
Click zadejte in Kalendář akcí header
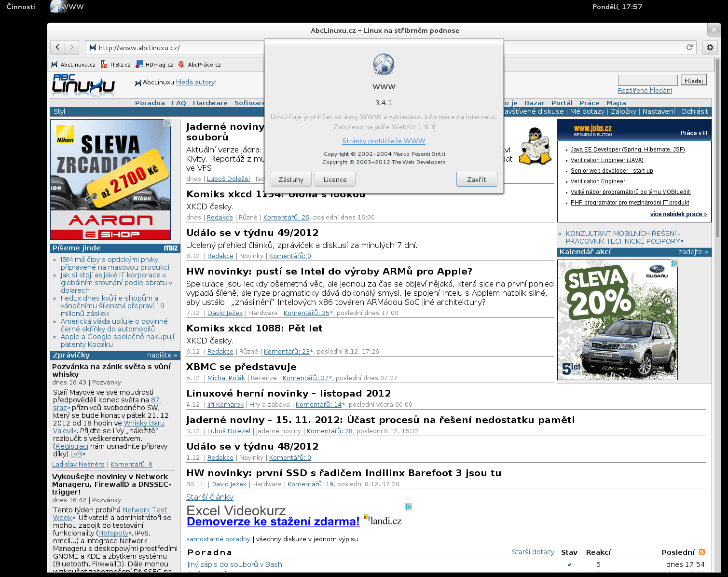coord(693,252)
